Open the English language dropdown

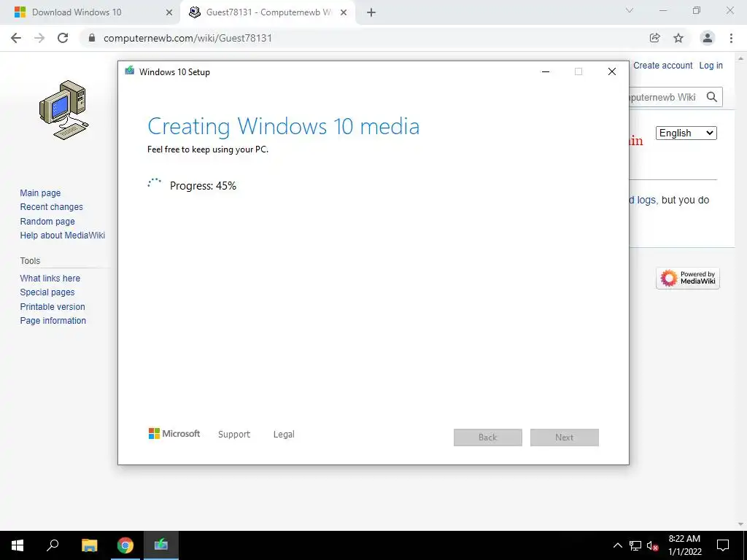coord(686,133)
